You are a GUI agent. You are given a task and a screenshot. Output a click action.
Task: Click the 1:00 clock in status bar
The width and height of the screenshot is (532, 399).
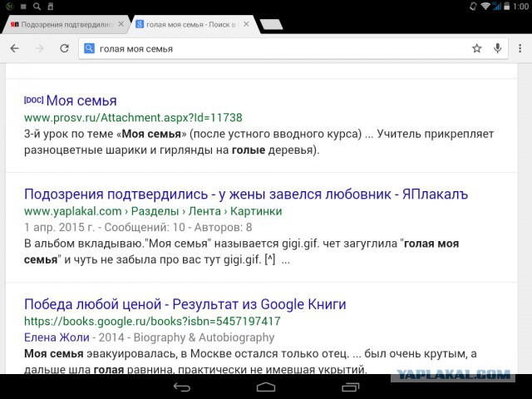pos(520,7)
